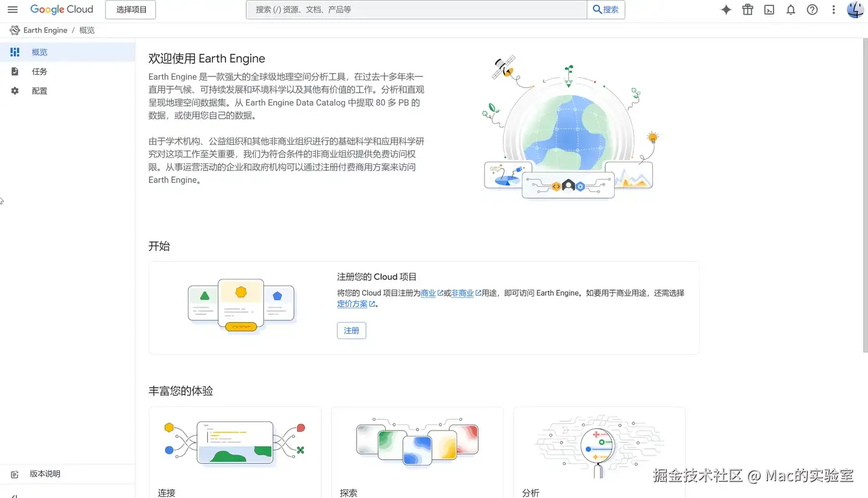This screenshot has width=868, height=498.
Task: Open the 分析 card
Action: [599, 452]
